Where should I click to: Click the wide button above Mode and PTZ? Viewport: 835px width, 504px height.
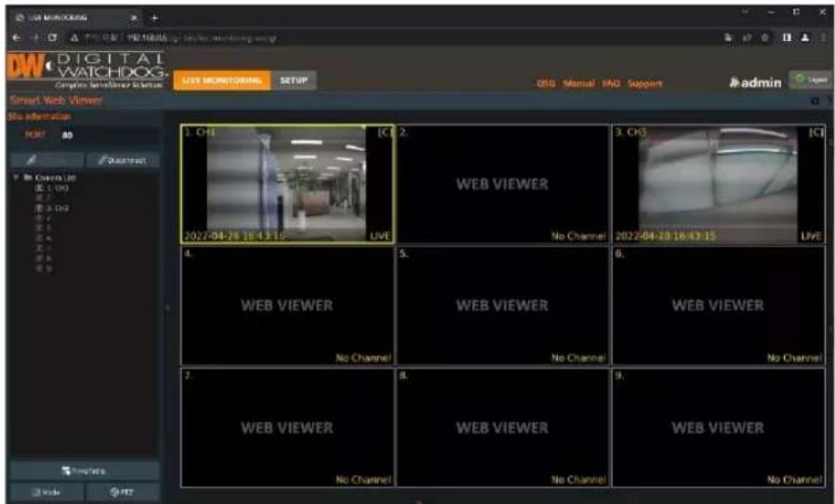point(85,471)
